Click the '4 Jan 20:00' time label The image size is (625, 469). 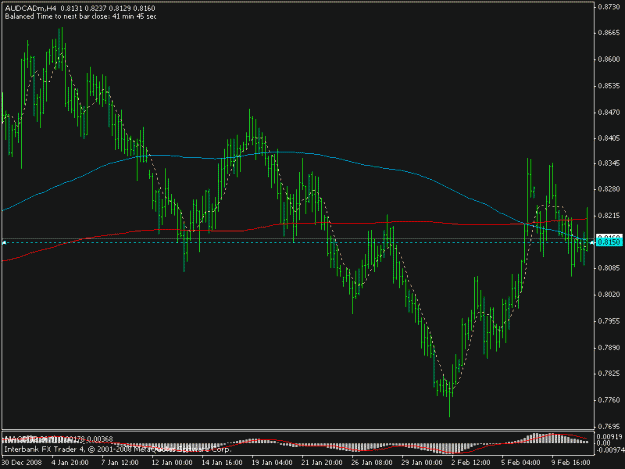70,463
